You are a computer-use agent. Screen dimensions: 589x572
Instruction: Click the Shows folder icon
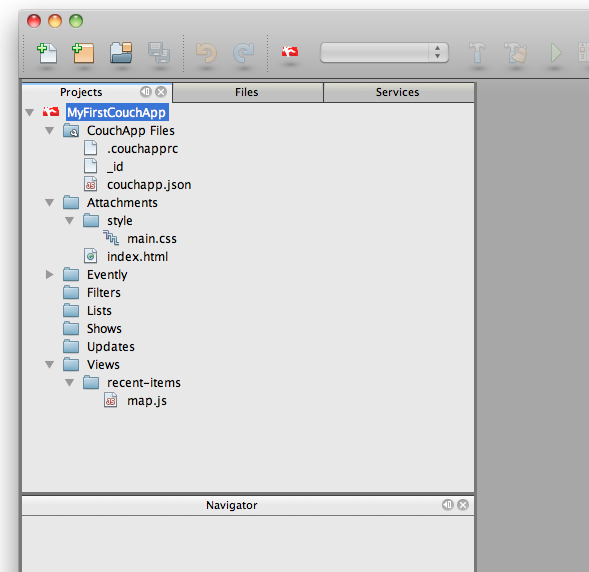coord(71,328)
